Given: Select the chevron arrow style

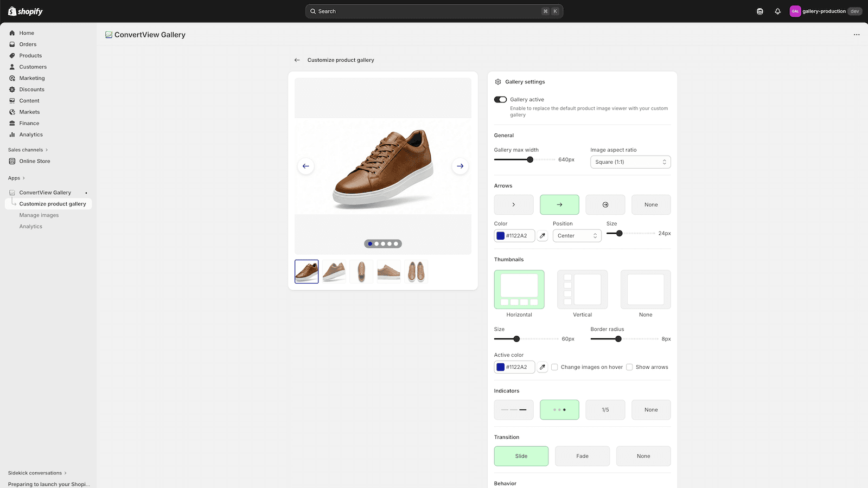Looking at the screenshot, I should click(514, 204).
